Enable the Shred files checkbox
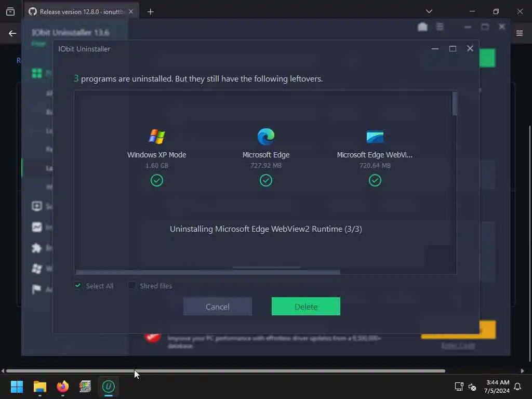The height and width of the screenshot is (399, 532). (131, 285)
